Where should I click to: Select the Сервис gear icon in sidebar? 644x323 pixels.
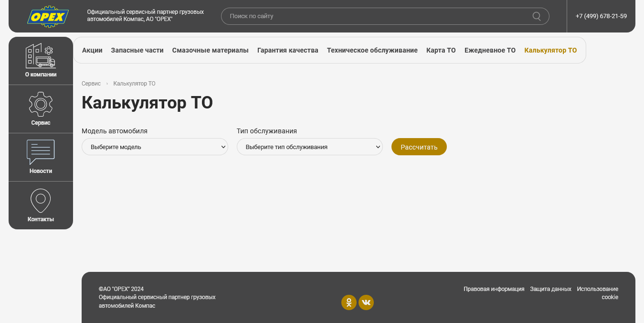click(41, 104)
